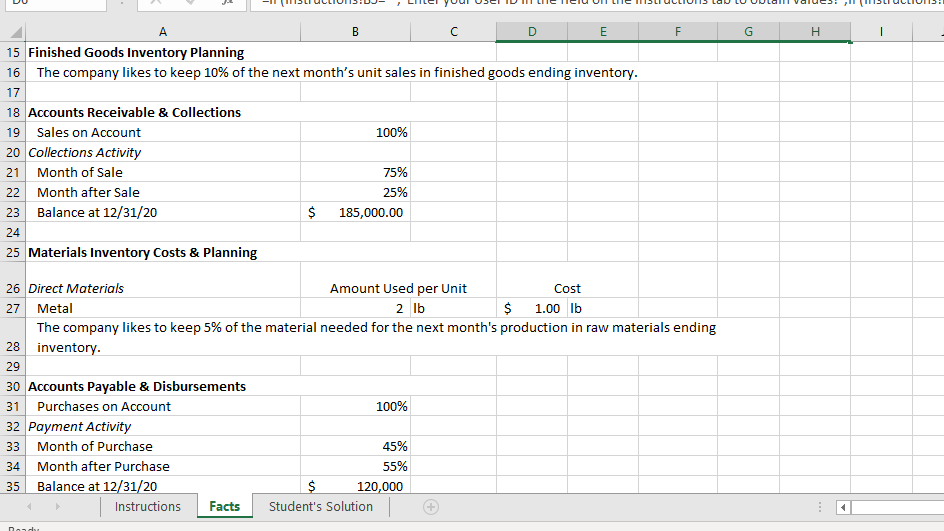Select the 25% Month after Sale value
Viewport: 944px width, 531px height.
(x=355, y=193)
